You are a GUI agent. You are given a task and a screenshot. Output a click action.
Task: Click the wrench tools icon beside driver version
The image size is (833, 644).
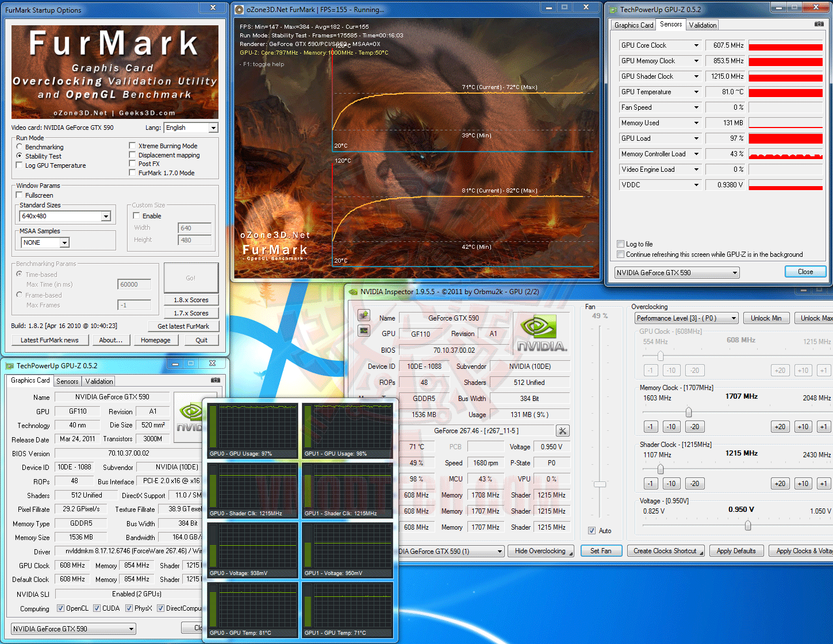coord(562,431)
